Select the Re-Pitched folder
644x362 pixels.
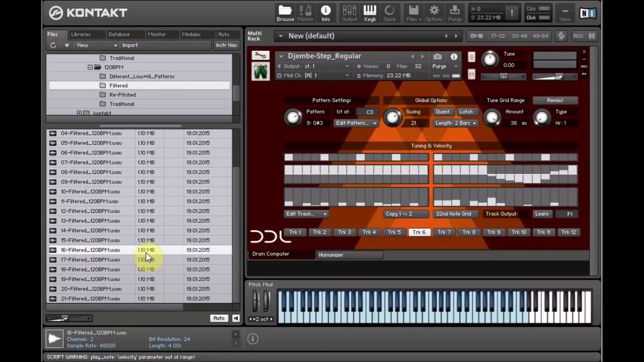(x=122, y=95)
